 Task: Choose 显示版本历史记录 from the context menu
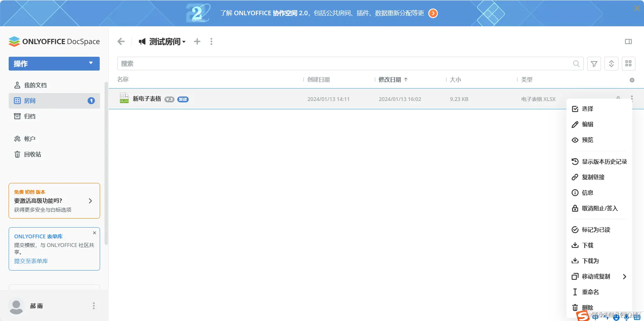[604, 161]
